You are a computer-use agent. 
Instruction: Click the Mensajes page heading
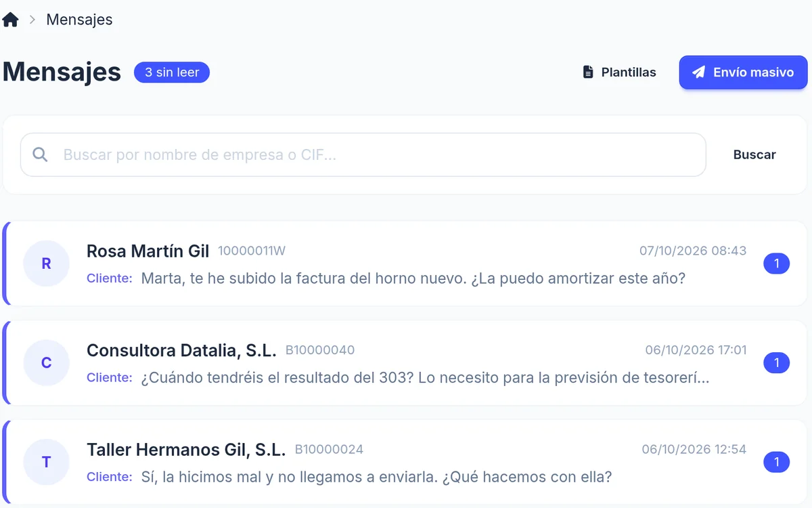(x=62, y=72)
